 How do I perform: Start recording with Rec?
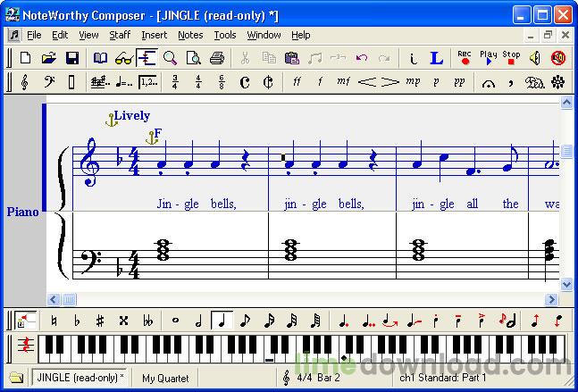click(465, 57)
